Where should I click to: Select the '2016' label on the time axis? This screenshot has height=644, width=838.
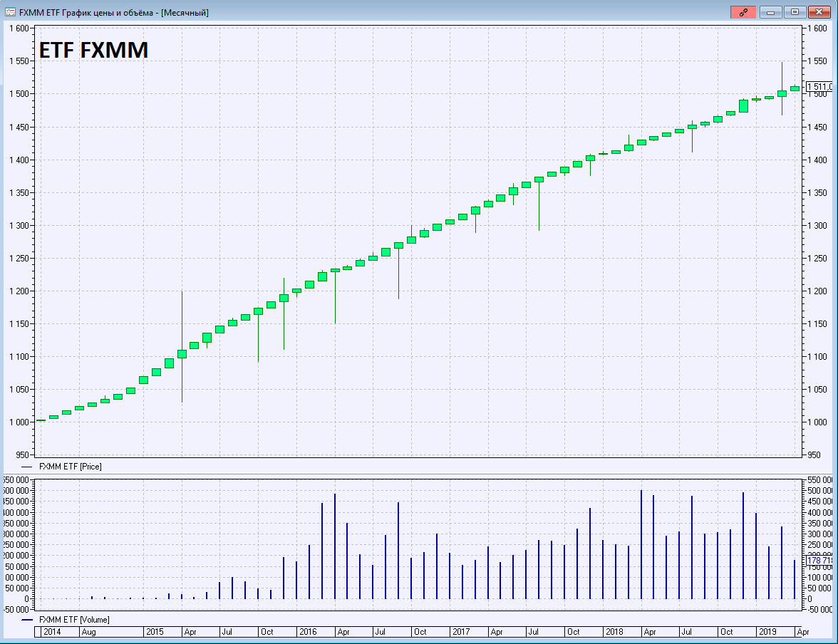(x=308, y=632)
